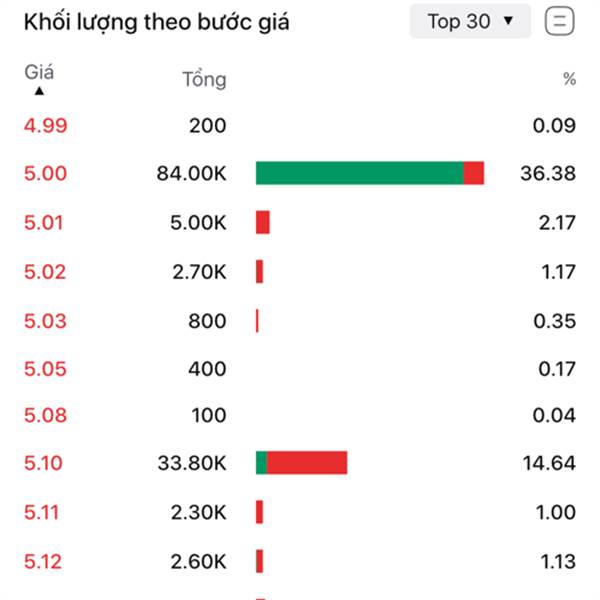Click the green buy portion of the 5.00 bar
Viewport: 600px width, 600px height.
[x=360, y=173]
